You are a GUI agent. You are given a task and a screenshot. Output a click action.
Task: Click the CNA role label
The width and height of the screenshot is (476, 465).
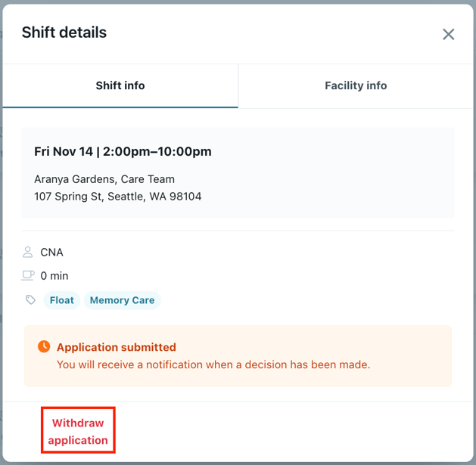click(52, 252)
